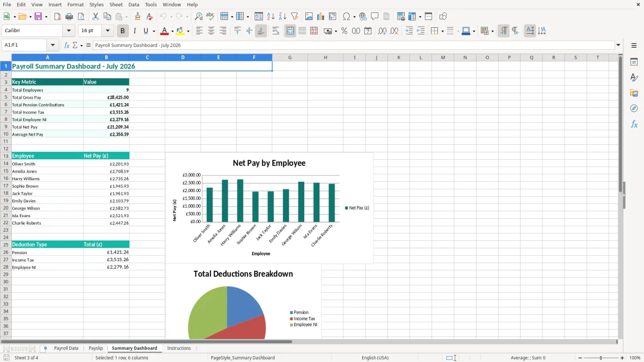
Task: Open the Function Wizard fx icon
Action: pos(67,46)
